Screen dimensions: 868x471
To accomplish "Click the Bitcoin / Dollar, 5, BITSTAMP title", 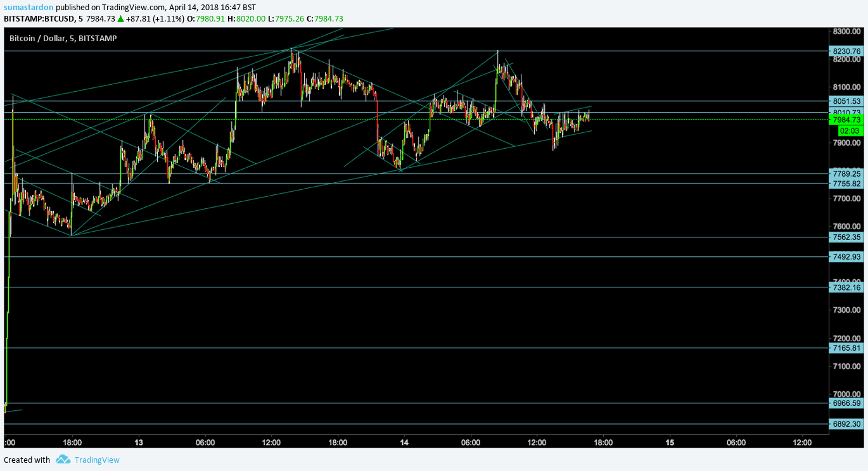I will pyautogui.click(x=63, y=38).
